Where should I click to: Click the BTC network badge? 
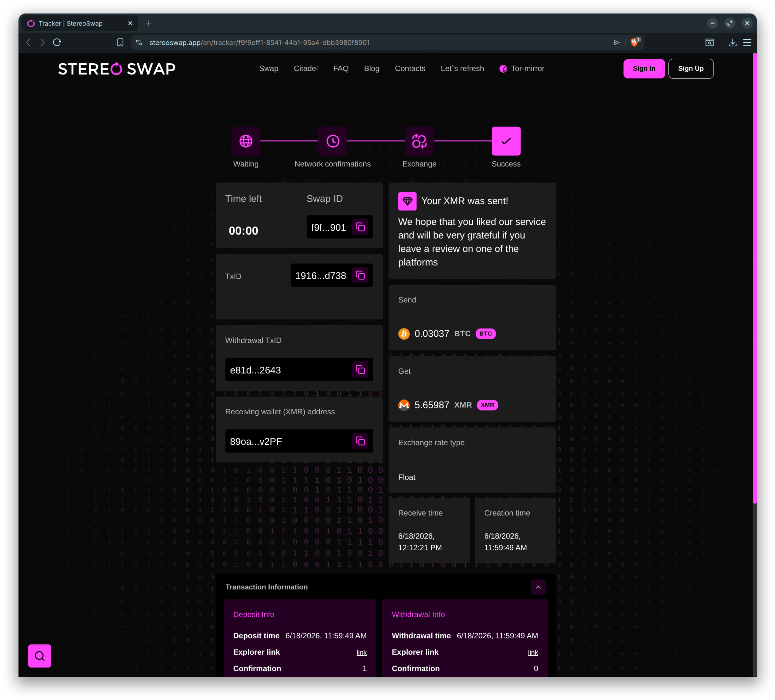pos(486,334)
